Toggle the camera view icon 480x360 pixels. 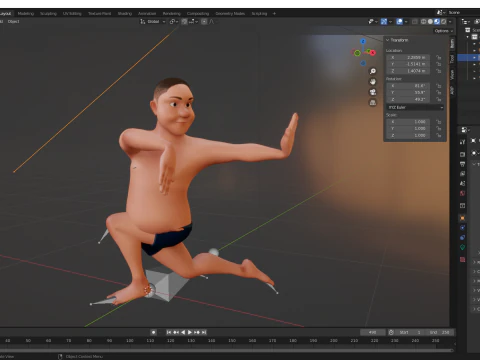click(373, 92)
